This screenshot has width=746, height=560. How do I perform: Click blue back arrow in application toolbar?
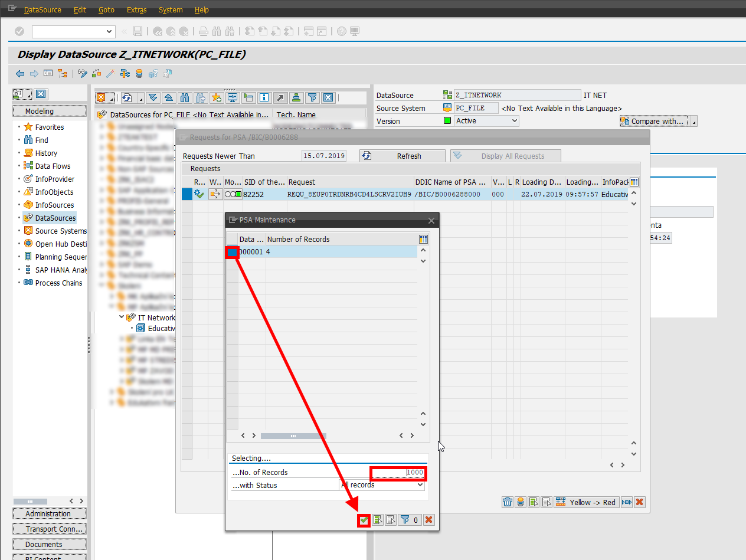[20, 74]
